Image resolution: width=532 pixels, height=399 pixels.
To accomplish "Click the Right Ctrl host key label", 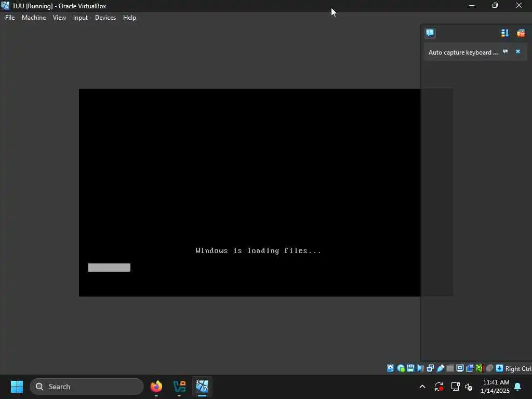I will pos(518,368).
